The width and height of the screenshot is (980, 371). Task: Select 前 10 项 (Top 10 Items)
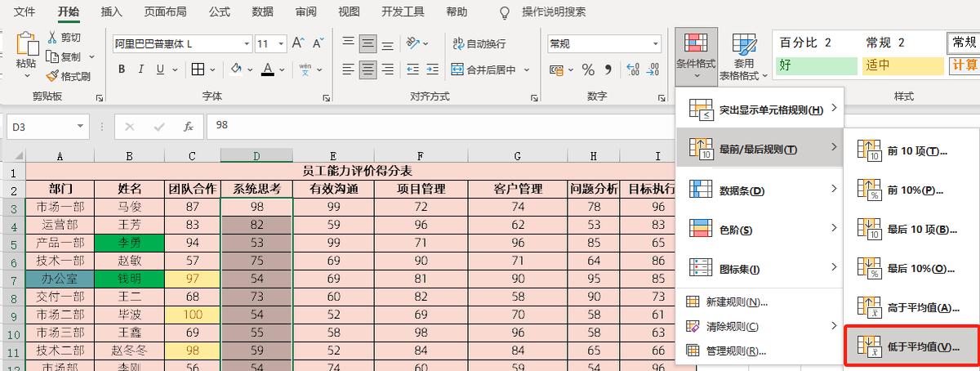911,150
